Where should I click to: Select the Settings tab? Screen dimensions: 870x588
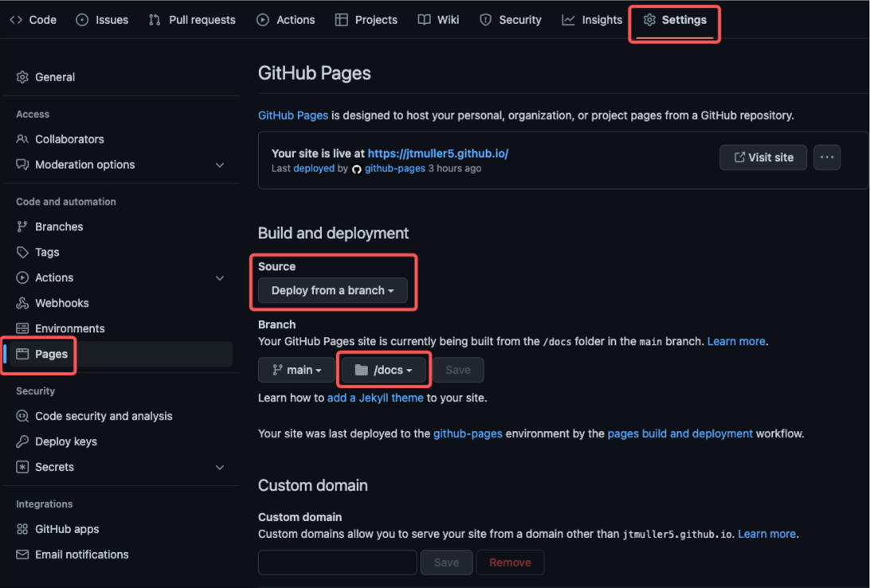point(675,20)
